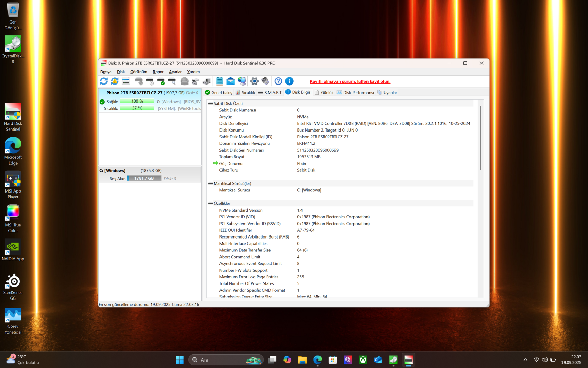
Task: Select the C: [Windows] partition entry
Action: [x=150, y=174]
